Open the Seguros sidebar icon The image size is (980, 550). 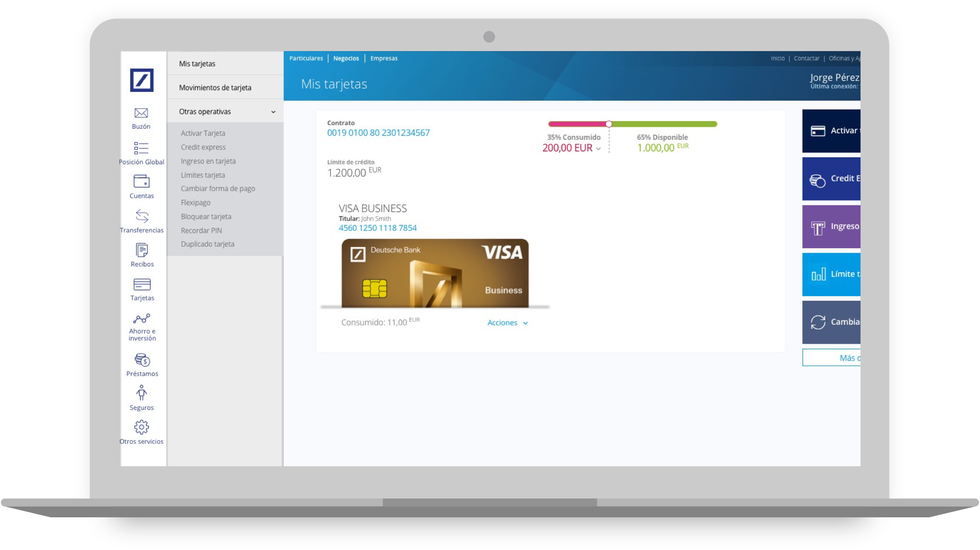[x=141, y=394]
